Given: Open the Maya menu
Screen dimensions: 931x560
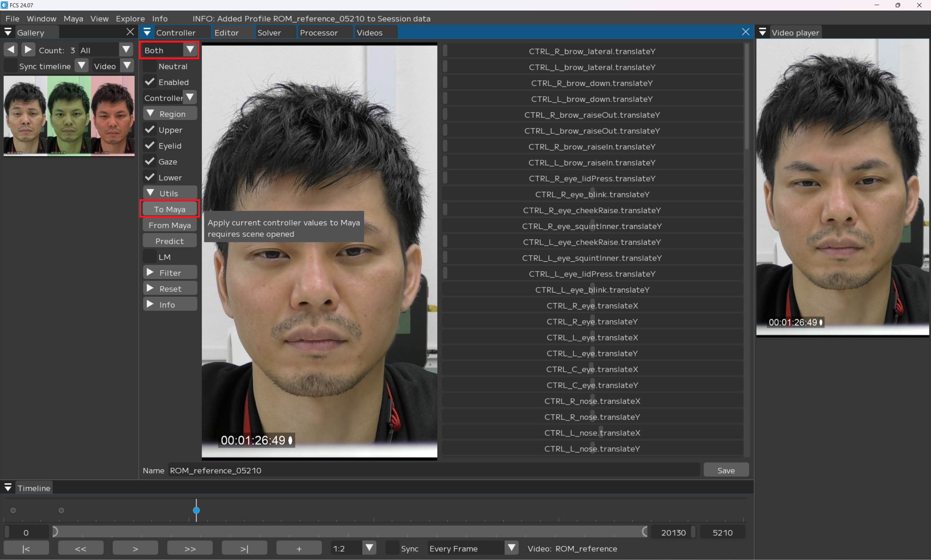Looking at the screenshot, I should (x=73, y=19).
